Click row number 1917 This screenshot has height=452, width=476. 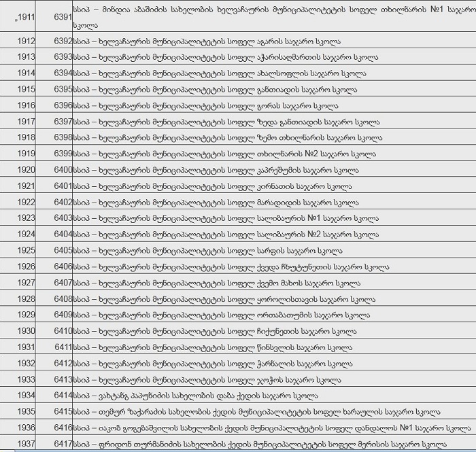tap(26, 122)
